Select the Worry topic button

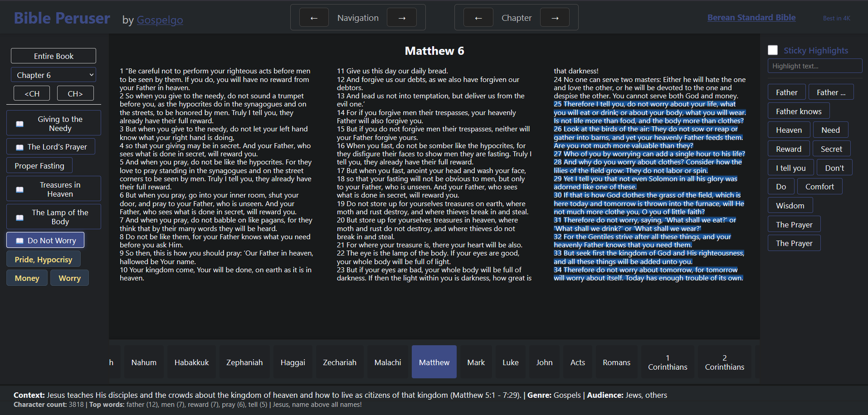pos(69,278)
